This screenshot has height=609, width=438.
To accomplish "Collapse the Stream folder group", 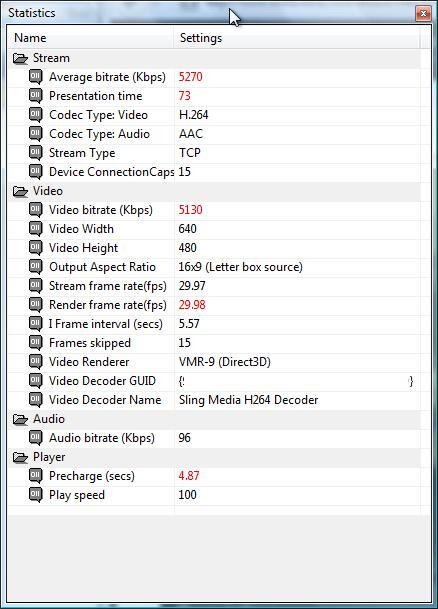I will pos(20,58).
